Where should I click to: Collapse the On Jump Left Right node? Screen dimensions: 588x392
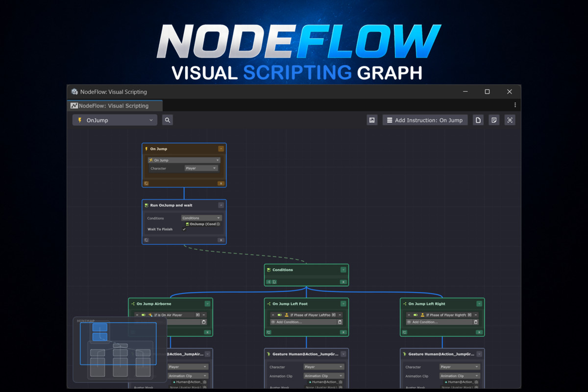[x=479, y=304]
